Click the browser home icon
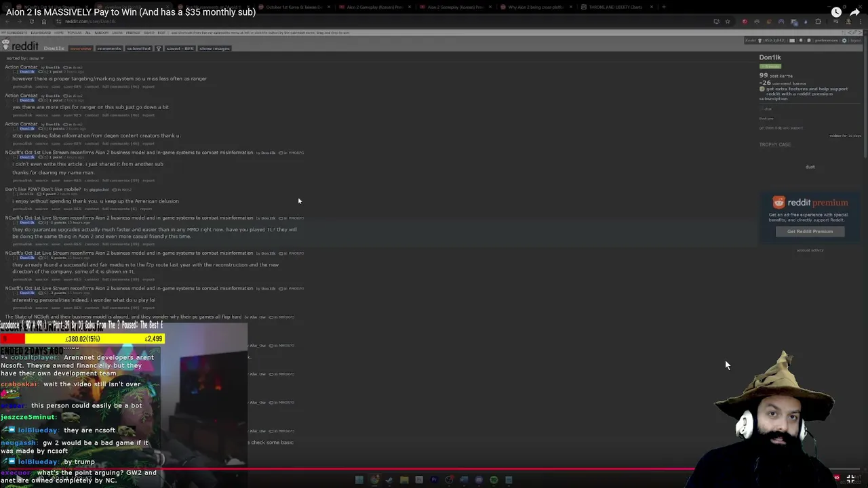The image size is (868, 488). [x=44, y=22]
